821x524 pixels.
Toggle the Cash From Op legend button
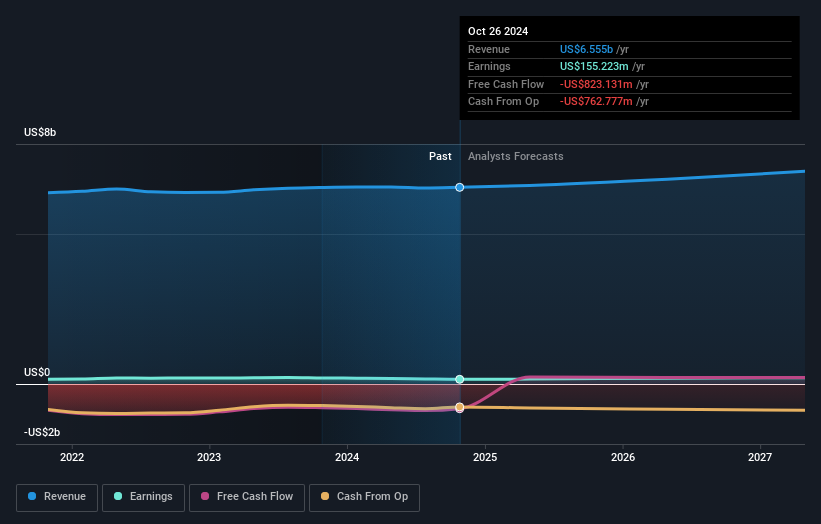click(x=364, y=497)
